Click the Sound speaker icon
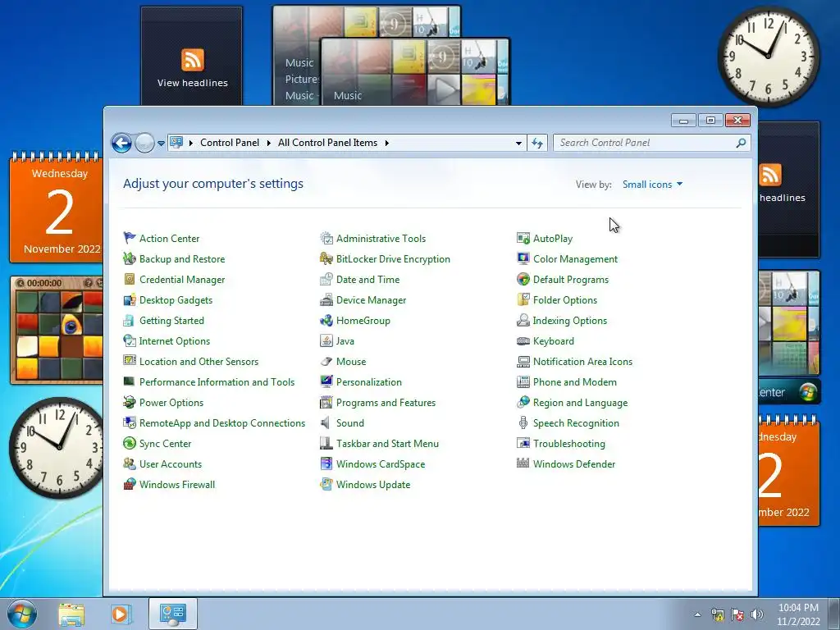 coord(326,422)
